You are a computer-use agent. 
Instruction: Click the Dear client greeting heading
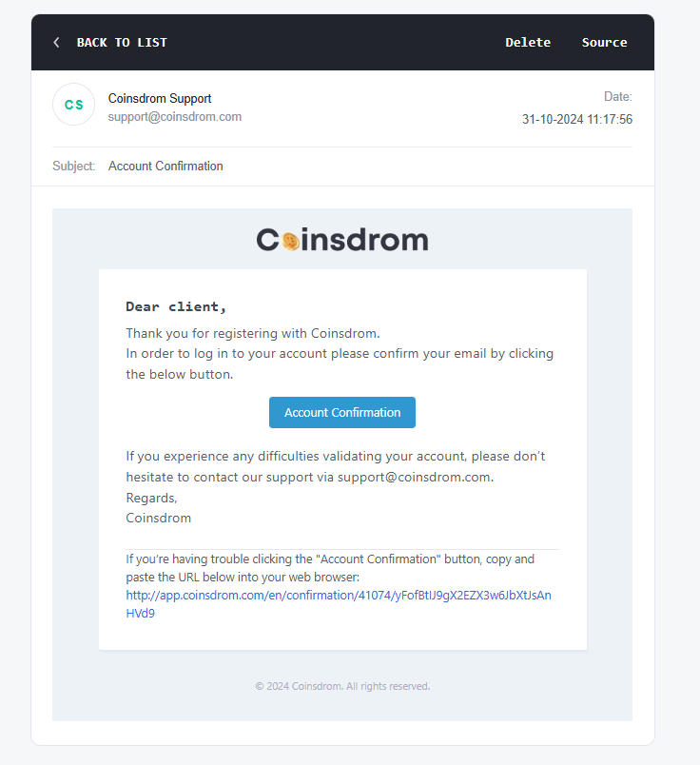click(x=176, y=307)
